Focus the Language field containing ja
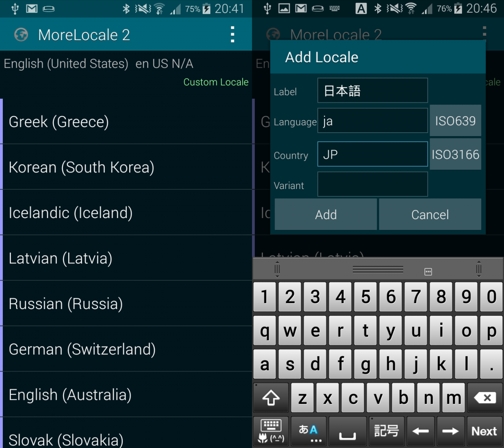The width and height of the screenshot is (504, 448). pos(372,121)
